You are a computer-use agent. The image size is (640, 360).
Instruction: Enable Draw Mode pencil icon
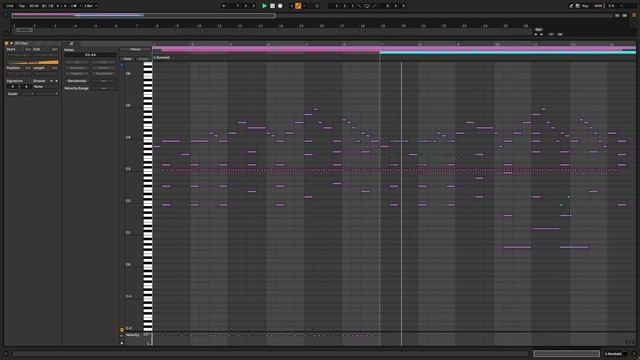point(571,6)
